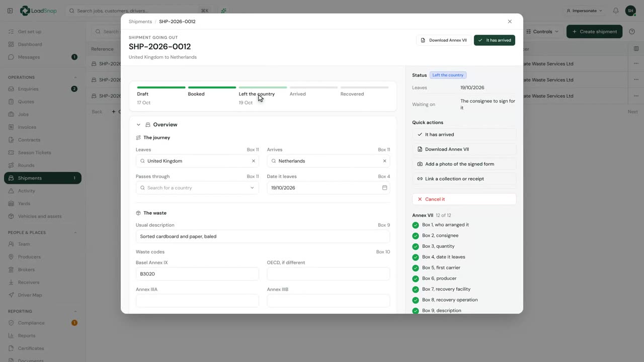Open the Passes through country dropdown
This screenshot has width=644, height=362.
coord(197,188)
